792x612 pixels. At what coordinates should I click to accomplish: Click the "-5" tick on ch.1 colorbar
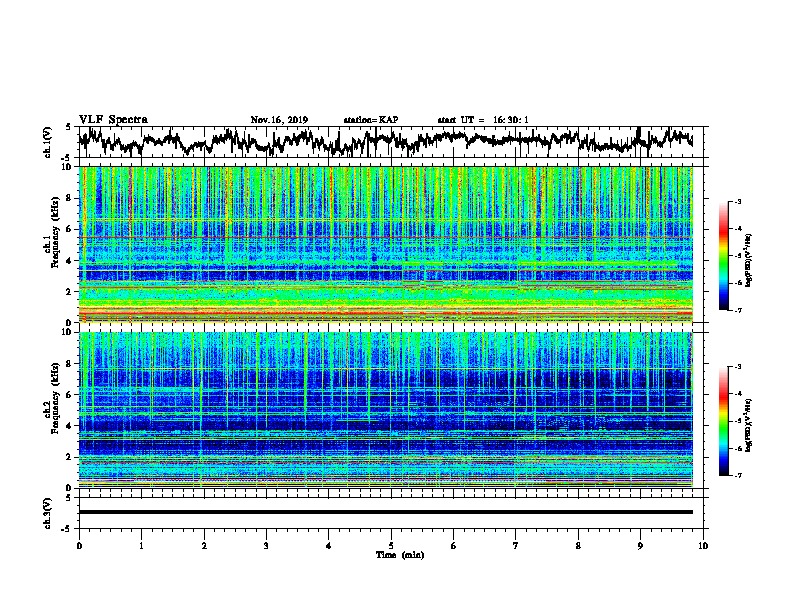[737, 256]
